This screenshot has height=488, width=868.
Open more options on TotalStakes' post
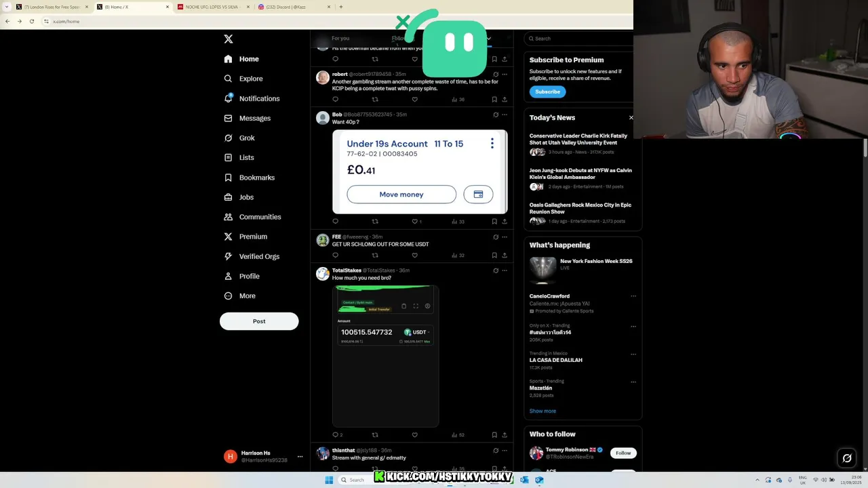pos(505,270)
